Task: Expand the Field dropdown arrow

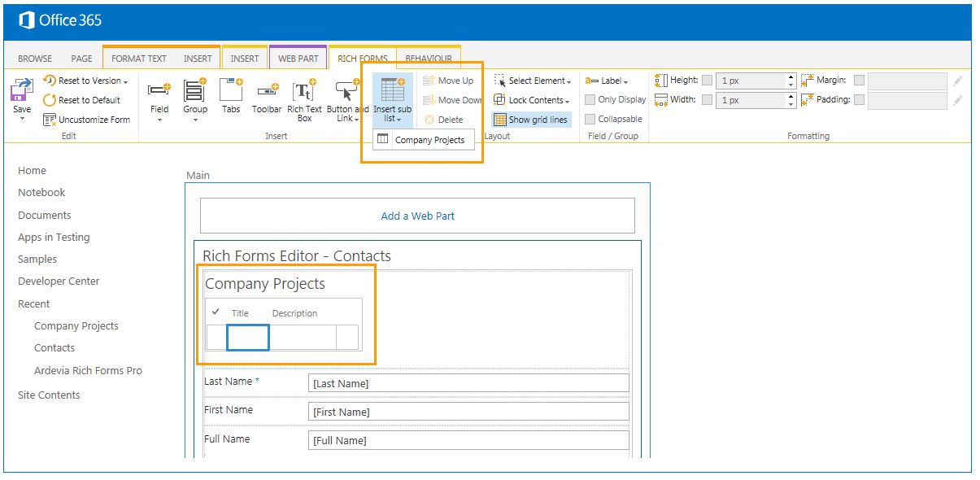Action: coord(159,120)
